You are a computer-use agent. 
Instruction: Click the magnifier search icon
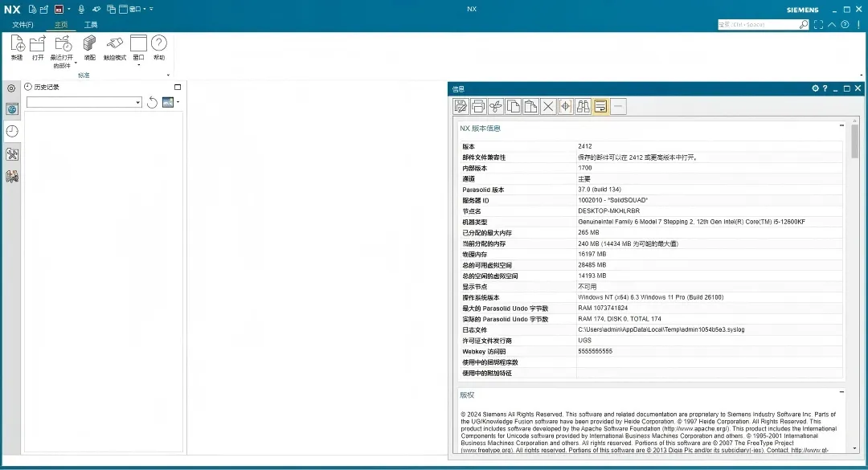[803, 24]
